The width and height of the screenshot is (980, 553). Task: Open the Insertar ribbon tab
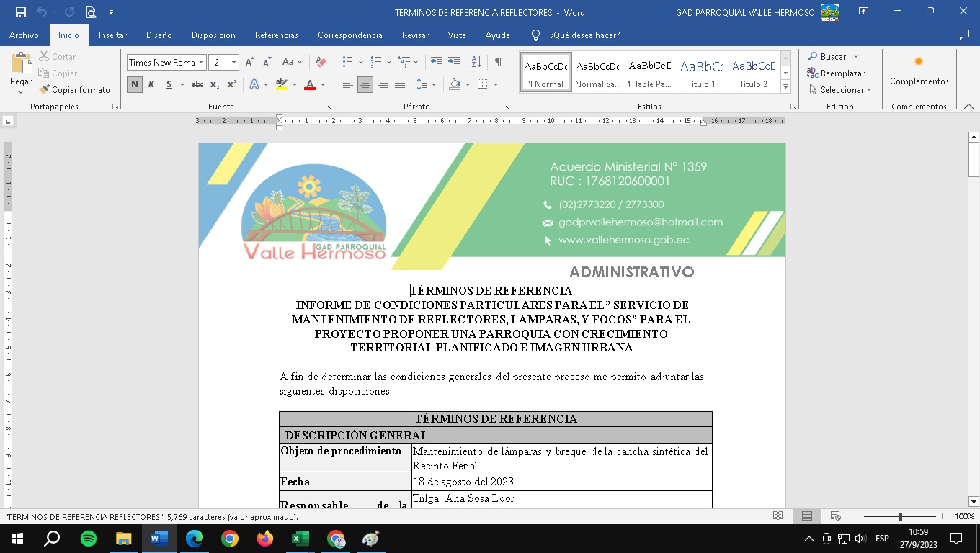click(x=112, y=35)
